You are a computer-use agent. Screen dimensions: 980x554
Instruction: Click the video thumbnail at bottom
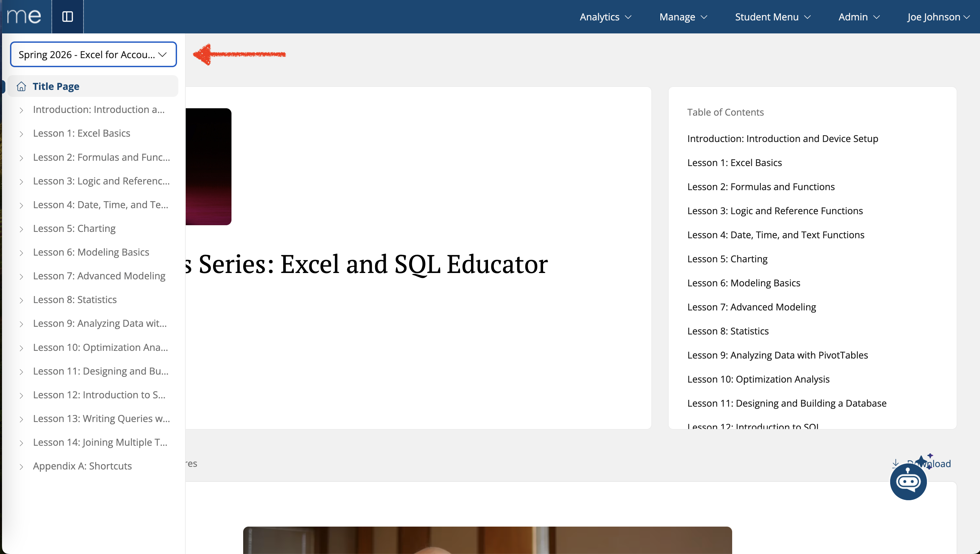point(487,540)
